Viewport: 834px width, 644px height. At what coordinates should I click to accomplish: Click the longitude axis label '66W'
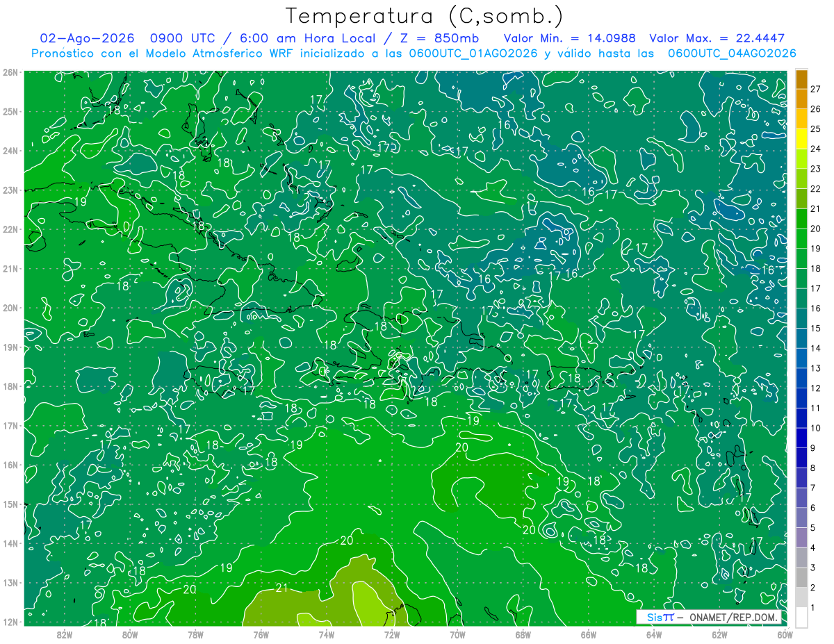tap(588, 634)
